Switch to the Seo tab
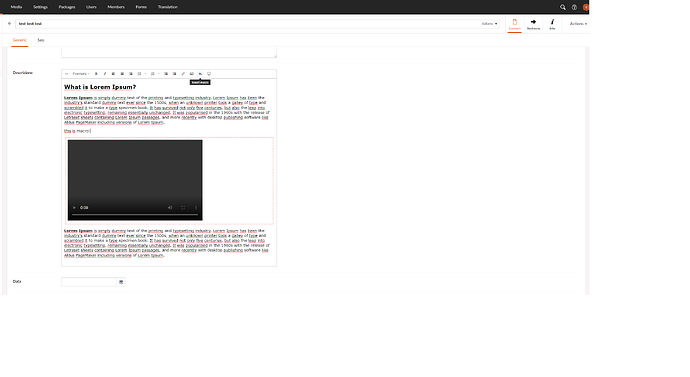Screen dimensions: 690x377 (40, 40)
